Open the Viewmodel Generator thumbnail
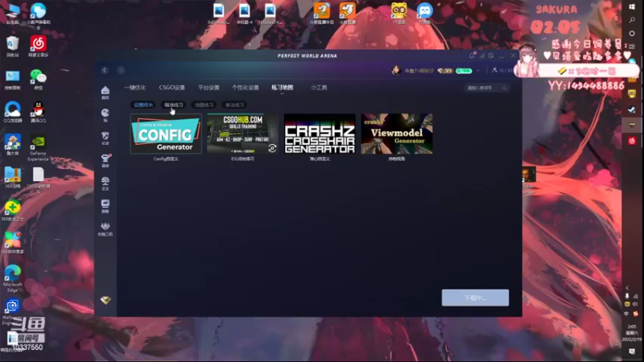The width and height of the screenshot is (644, 362). (397, 134)
